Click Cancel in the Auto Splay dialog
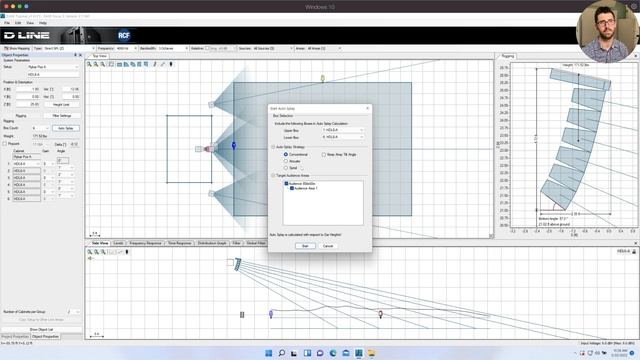Viewport: 640px width, 360px height. [x=328, y=246]
